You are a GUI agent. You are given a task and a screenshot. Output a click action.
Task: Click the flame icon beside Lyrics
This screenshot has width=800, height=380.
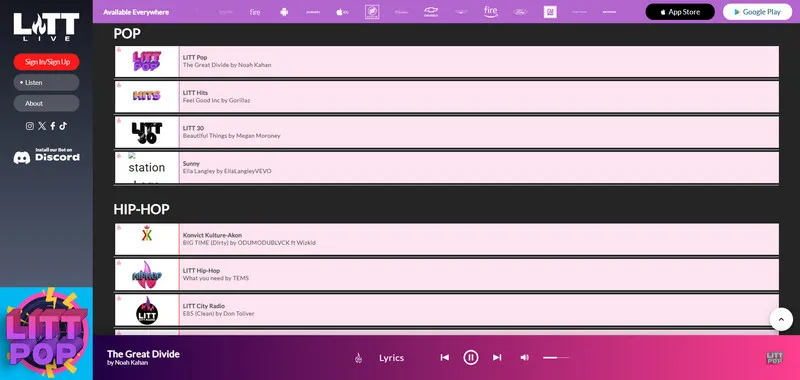pyautogui.click(x=358, y=358)
